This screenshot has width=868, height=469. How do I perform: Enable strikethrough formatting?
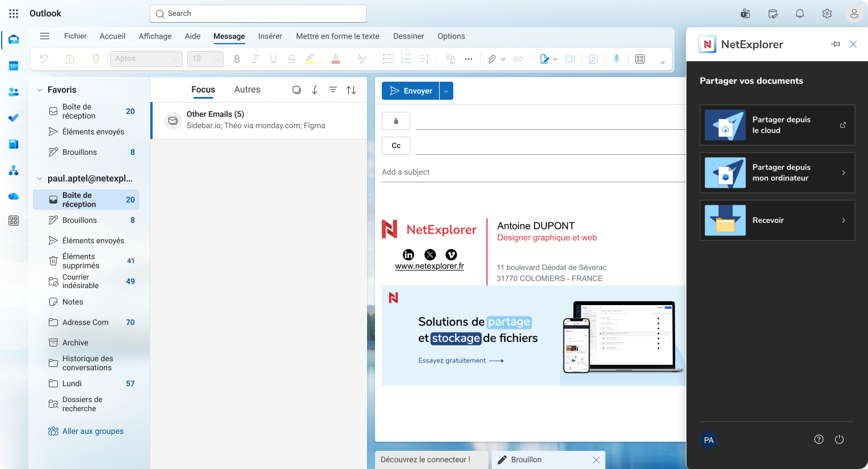pos(291,58)
